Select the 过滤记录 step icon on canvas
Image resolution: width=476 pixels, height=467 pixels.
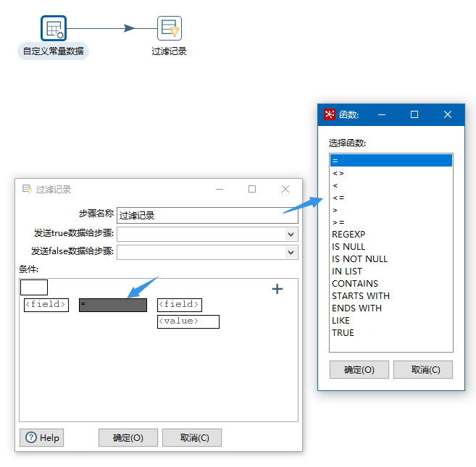(170, 28)
